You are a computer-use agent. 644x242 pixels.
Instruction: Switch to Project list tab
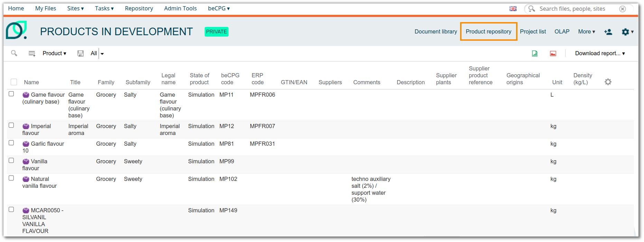533,31
